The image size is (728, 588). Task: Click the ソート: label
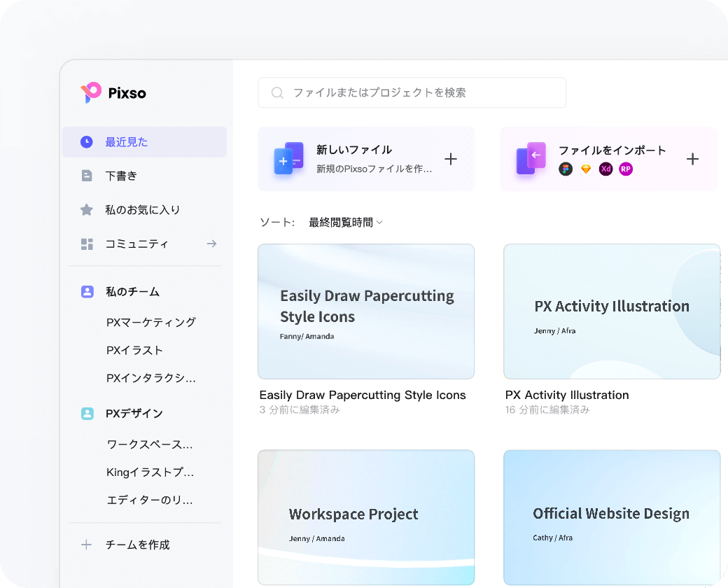(x=277, y=223)
